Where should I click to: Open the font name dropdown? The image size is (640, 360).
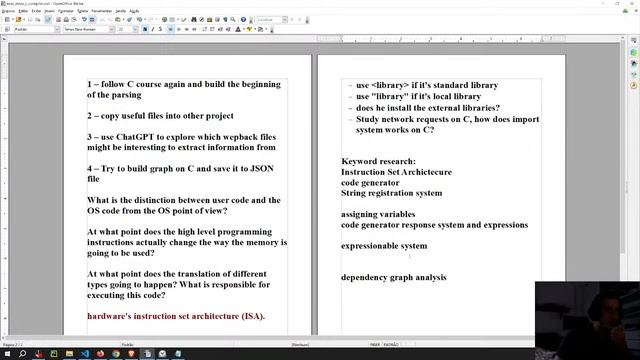(111, 29)
